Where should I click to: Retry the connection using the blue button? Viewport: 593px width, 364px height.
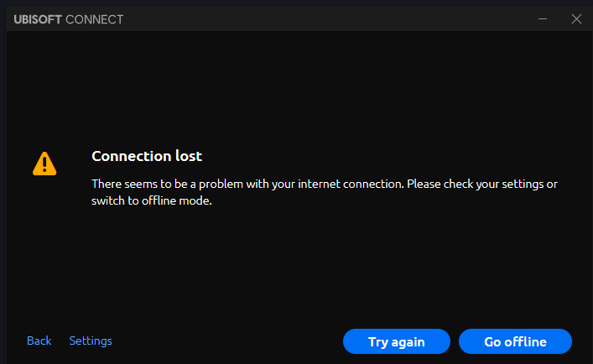click(x=397, y=341)
